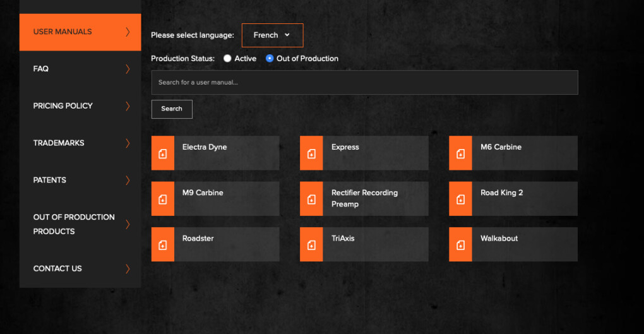This screenshot has height=334, width=644.
Task: Open the French language dropdown
Action: click(x=272, y=35)
